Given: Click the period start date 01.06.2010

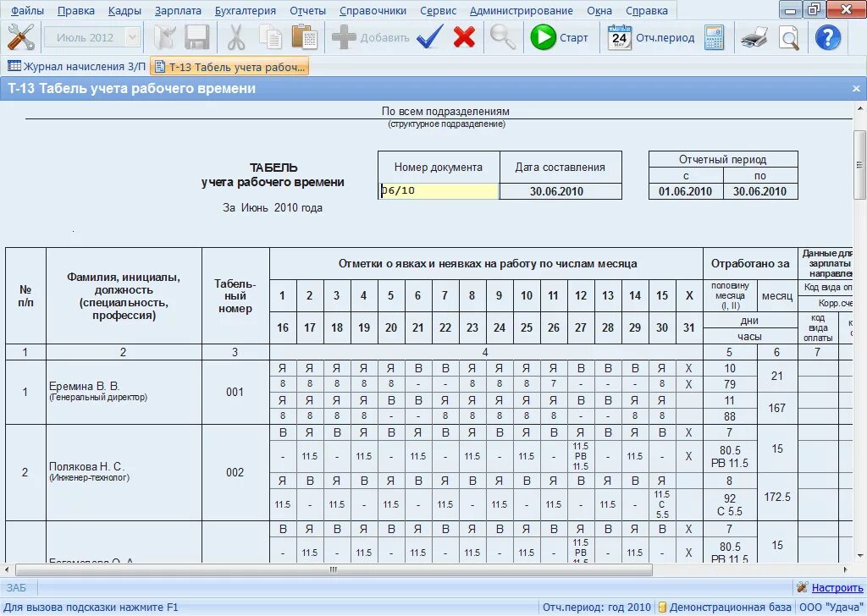Looking at the screenshot, I should point(684,191).
